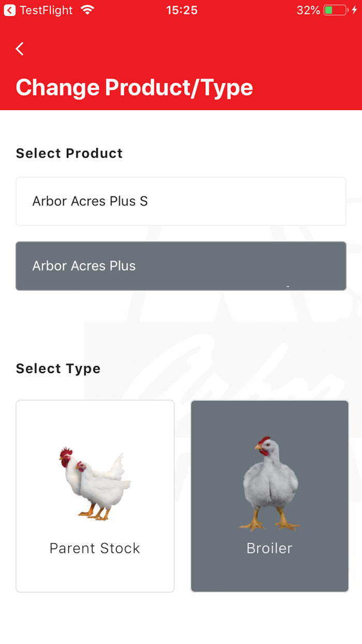The height and width of the screenshot is (644, 362).
Task: Tap the clock showing 15:25
Action: pos(182,10)
